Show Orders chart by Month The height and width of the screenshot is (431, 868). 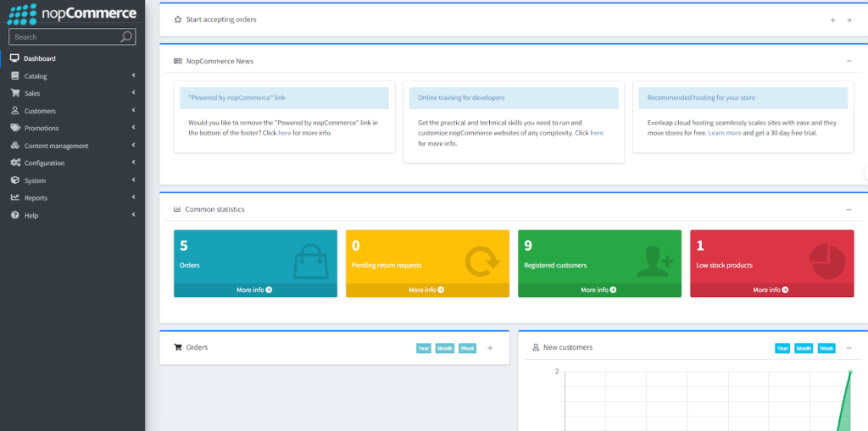(444, 349)
